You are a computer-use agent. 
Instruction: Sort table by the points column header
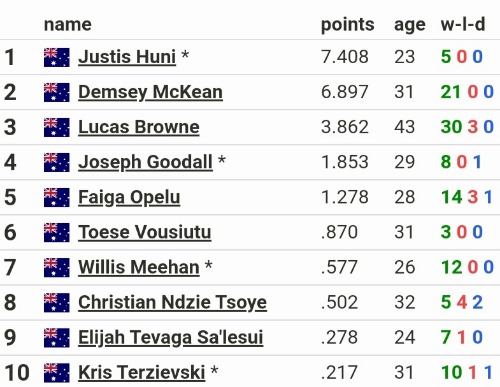[348, 25]
